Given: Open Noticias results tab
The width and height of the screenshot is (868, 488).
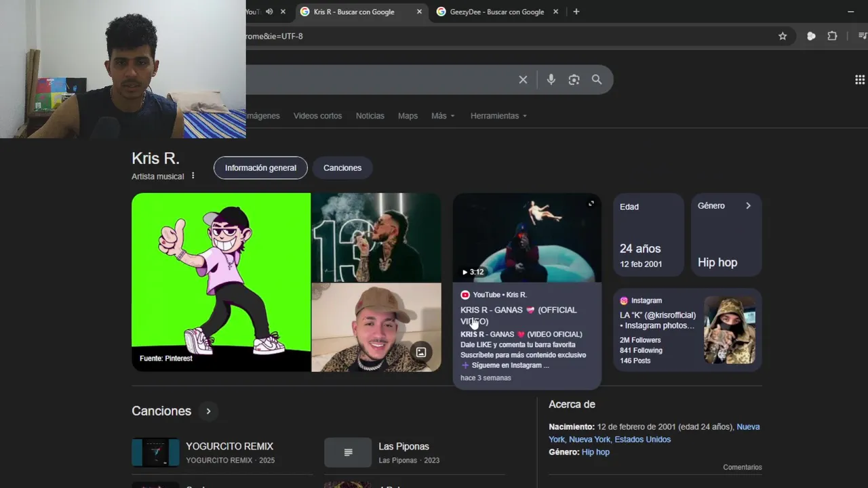Looking at the screenshot, I should [x=370, y=116].
